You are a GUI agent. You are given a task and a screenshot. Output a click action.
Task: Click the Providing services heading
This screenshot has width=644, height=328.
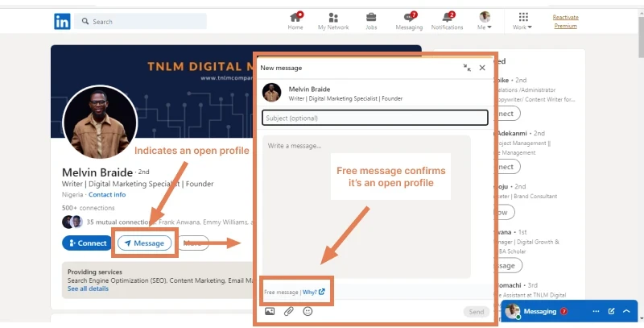coord(95,272)
